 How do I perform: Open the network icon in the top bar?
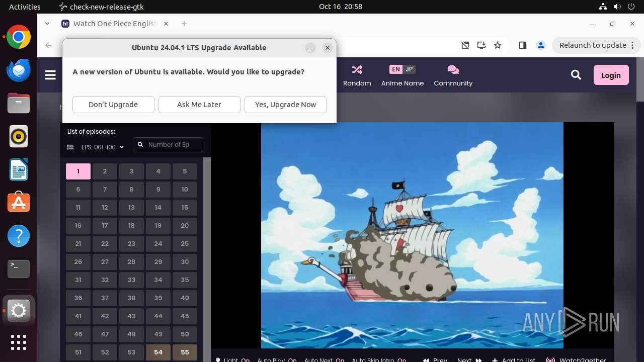coord(603,7)
